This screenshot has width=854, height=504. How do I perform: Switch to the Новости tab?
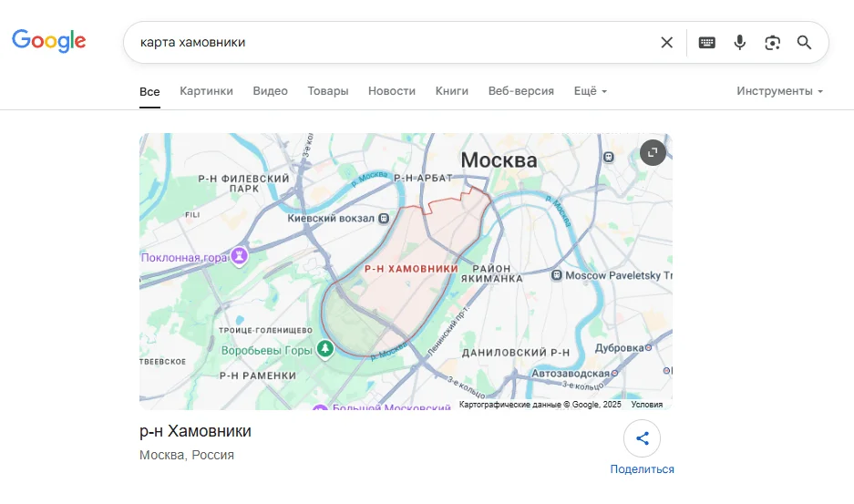click(392, 91)
